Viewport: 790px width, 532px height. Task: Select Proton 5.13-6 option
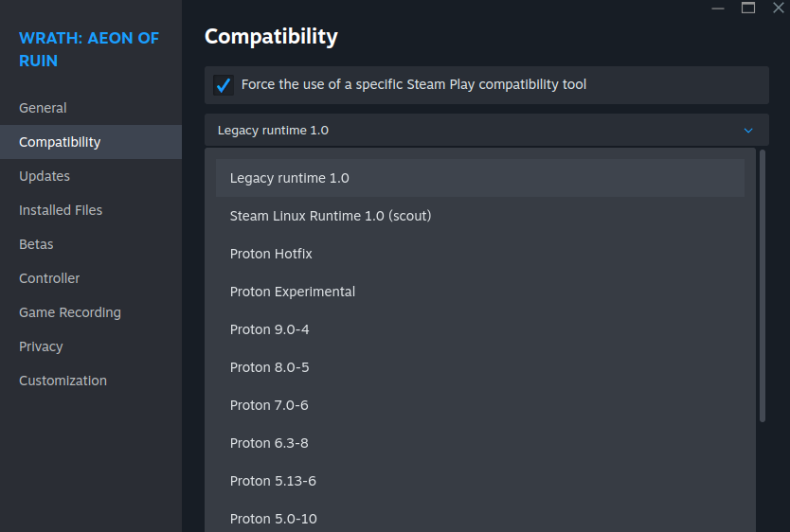click(273, 481)
